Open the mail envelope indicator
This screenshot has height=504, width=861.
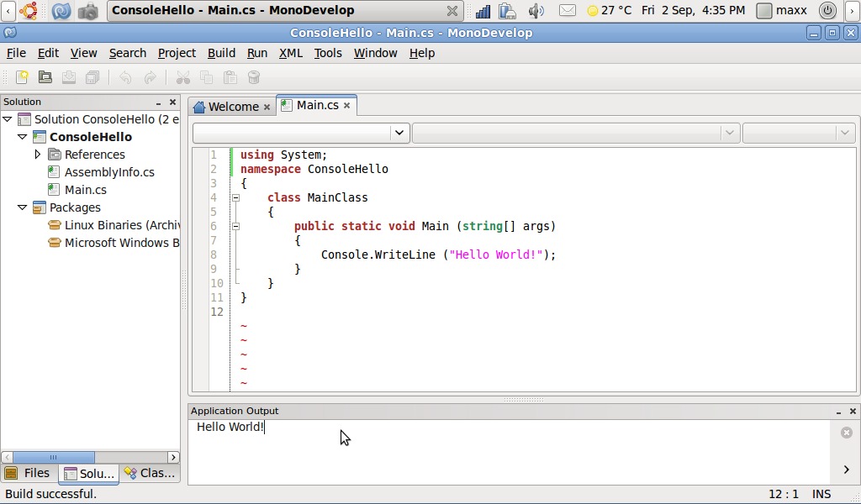coord(568,10)
